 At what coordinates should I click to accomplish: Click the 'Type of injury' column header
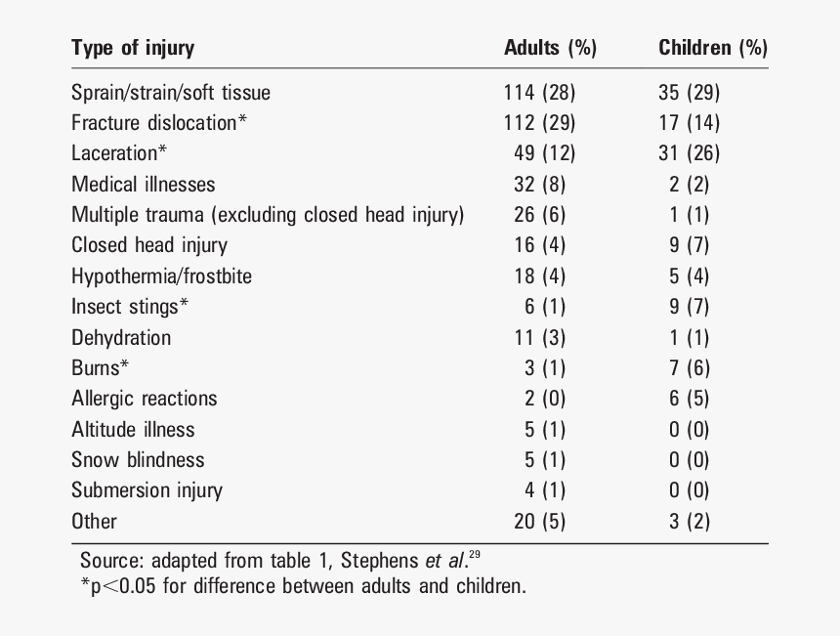click(x=133, y=48)
